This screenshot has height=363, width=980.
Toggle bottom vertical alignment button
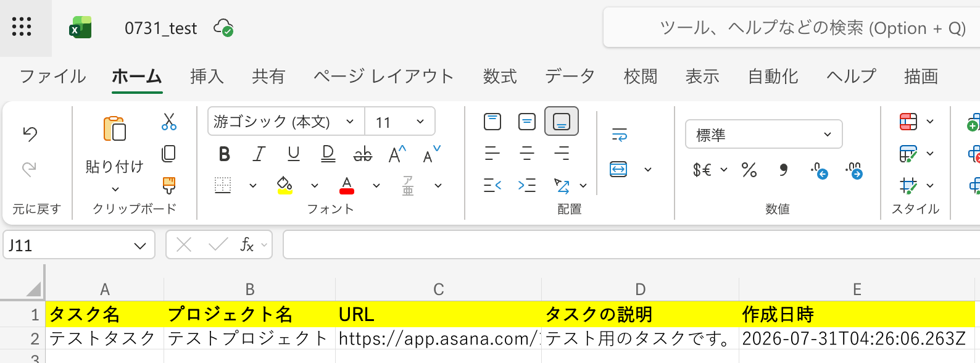[x=562, y=122]
